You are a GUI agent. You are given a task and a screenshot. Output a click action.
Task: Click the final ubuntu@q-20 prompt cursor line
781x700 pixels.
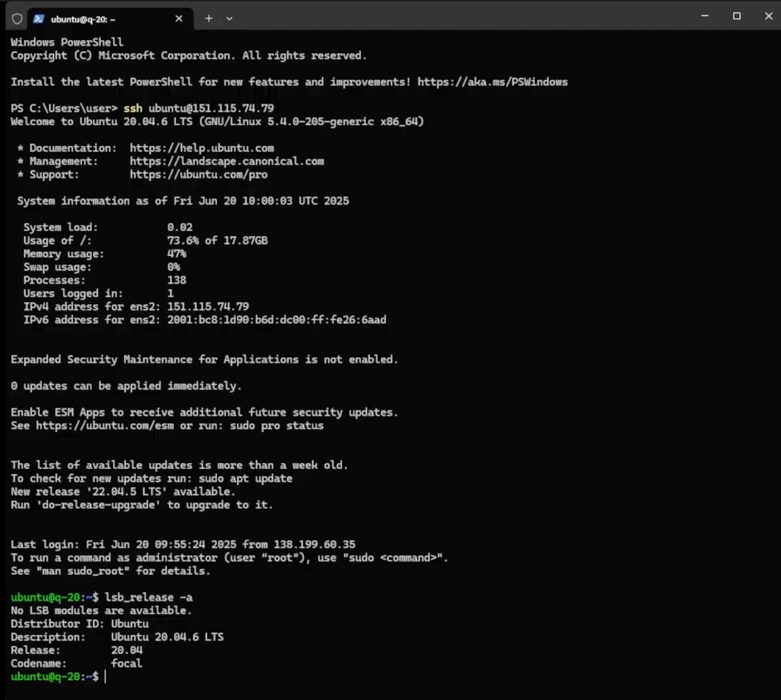pyautogui.click(x=59, y=677)
